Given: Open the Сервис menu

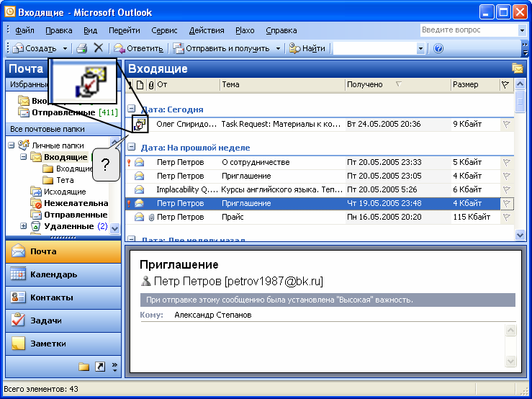Looking at the screenshot, I should pos(164,30).
